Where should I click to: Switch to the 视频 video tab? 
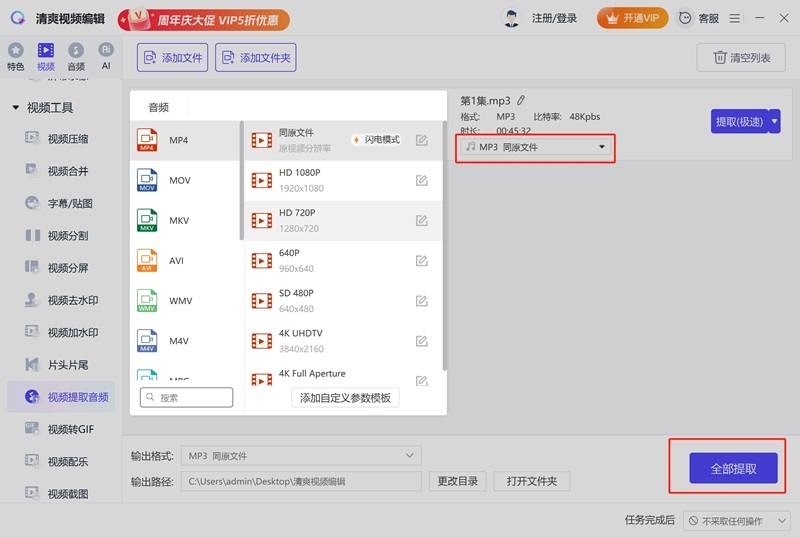point(45,56)
